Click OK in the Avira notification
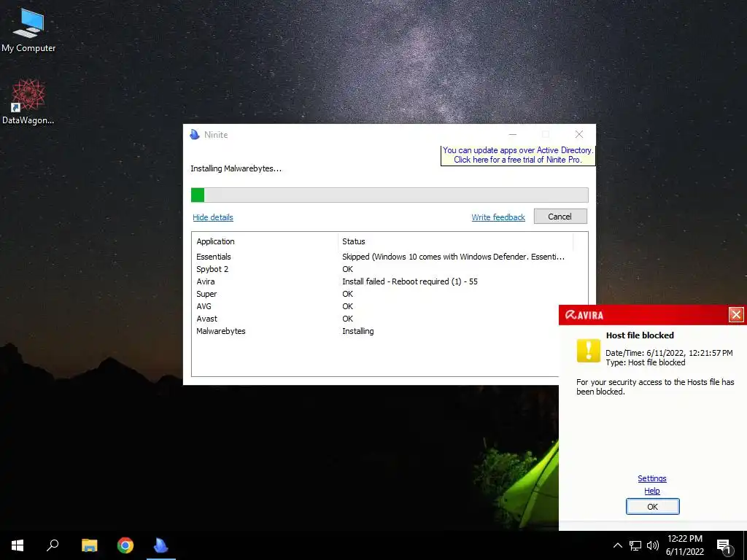This screenshot has width=747, height=560. 652,507
